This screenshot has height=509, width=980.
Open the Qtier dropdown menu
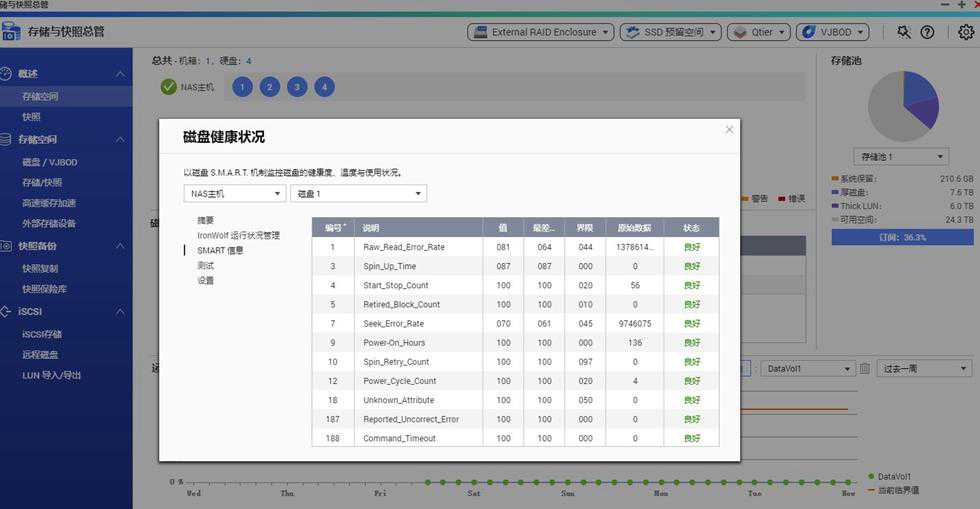[758, 32]
